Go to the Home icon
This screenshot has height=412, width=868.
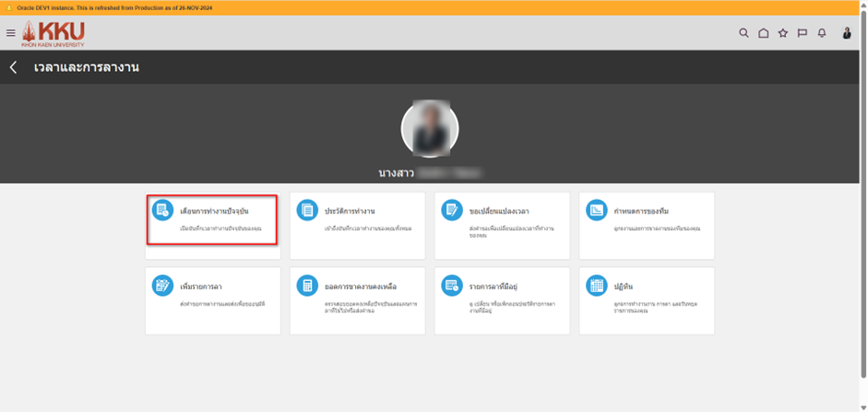pos(763,33)
